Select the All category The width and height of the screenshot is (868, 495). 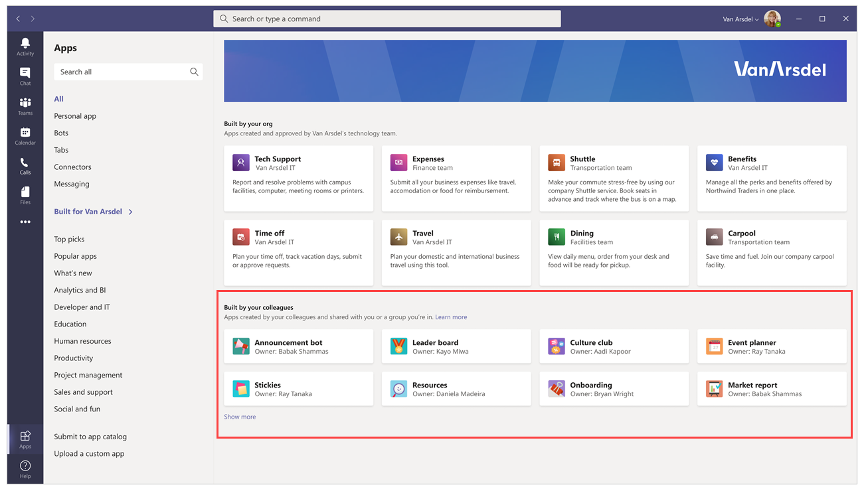tap(59, 99)
